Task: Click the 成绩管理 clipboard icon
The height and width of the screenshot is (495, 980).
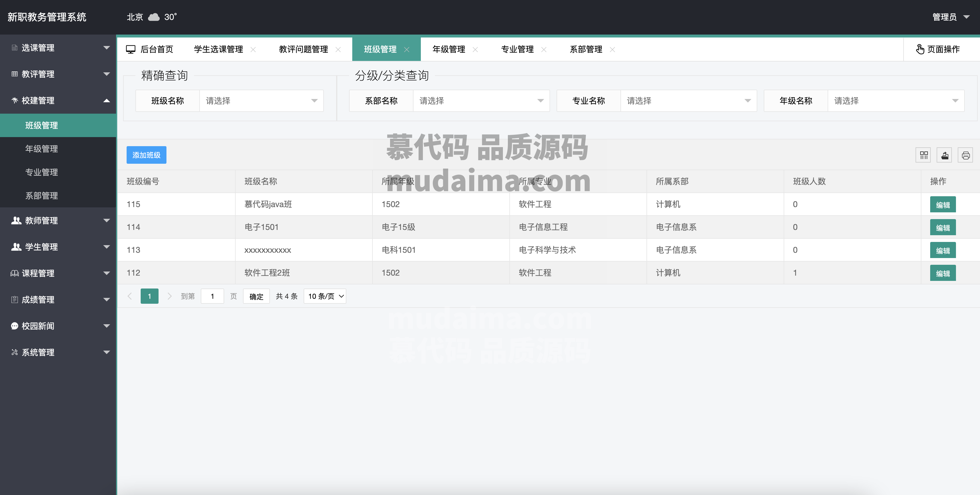Action: [14, 300]
